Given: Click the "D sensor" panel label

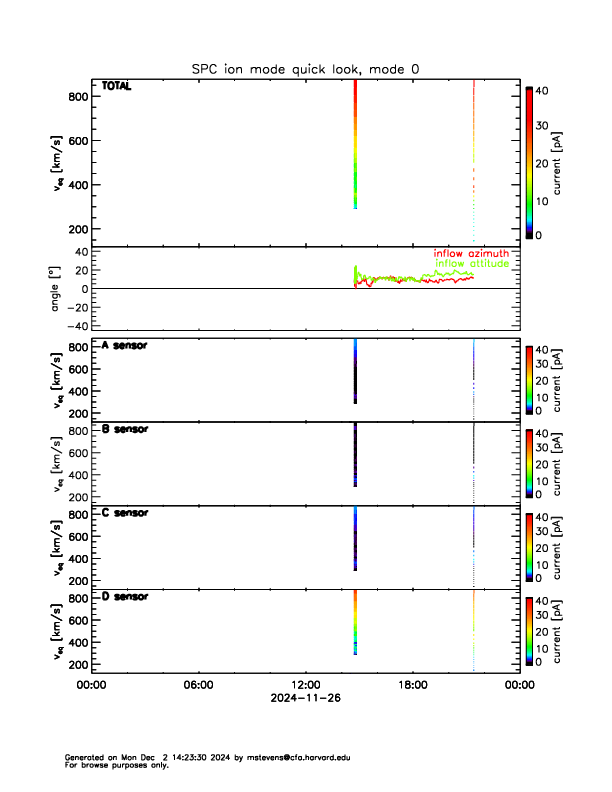Looking at the screenshot, I should (125, 597).
